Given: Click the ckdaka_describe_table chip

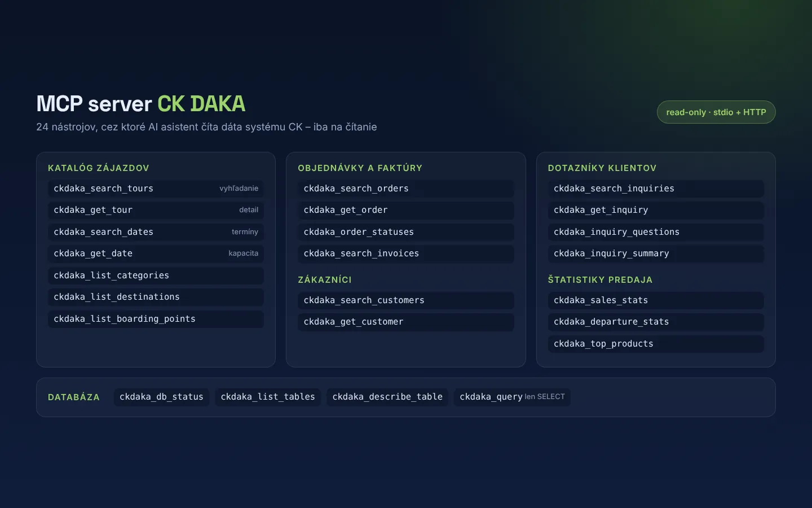Looking at the screenshot, I should tap(387, 397).
